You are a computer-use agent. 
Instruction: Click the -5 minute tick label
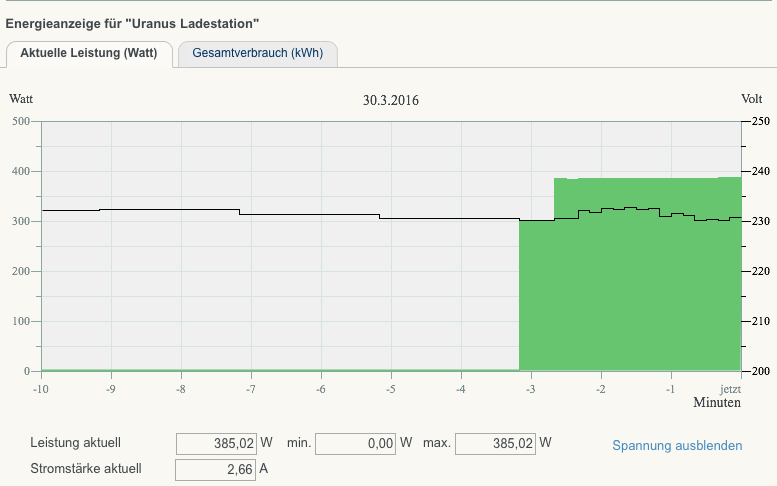click(x=390, y=388)
